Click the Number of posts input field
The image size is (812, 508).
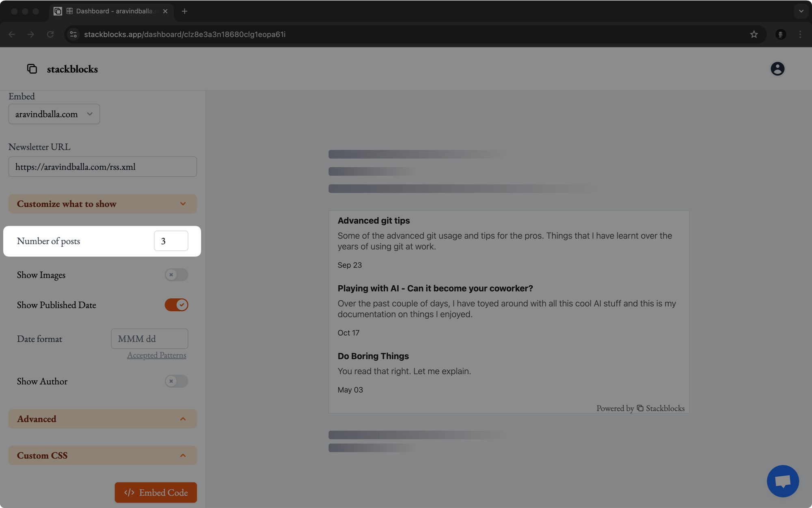click(171, 241)
